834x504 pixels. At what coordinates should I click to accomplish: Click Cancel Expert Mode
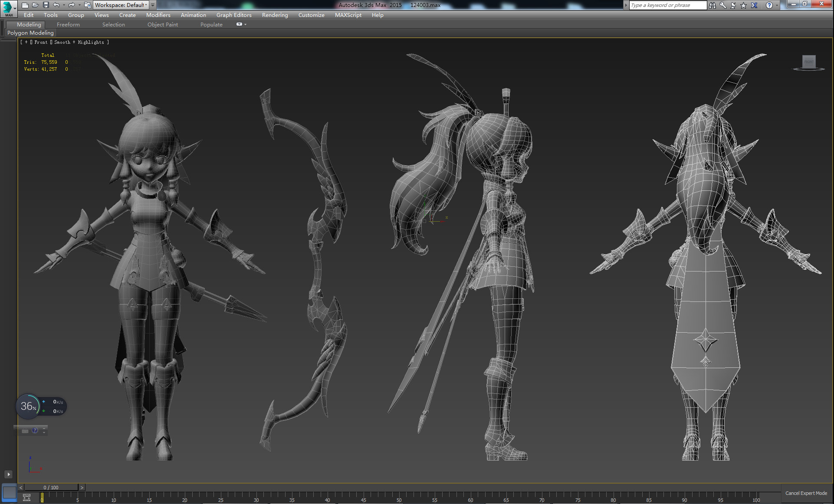click(806, 493)
